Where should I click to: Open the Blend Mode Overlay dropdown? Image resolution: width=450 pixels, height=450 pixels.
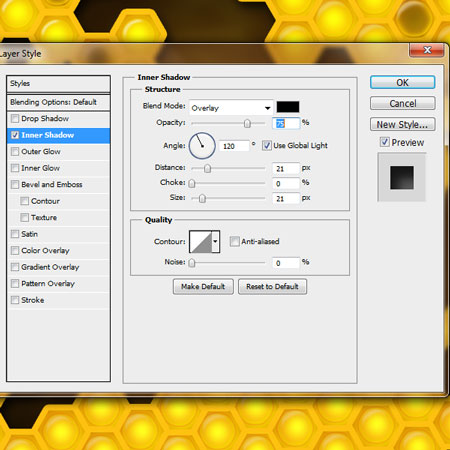click(x=231, y=108)
